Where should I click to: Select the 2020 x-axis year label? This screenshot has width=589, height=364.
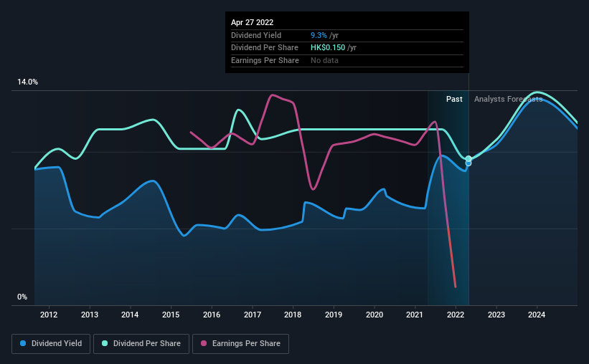click(374, 315)
